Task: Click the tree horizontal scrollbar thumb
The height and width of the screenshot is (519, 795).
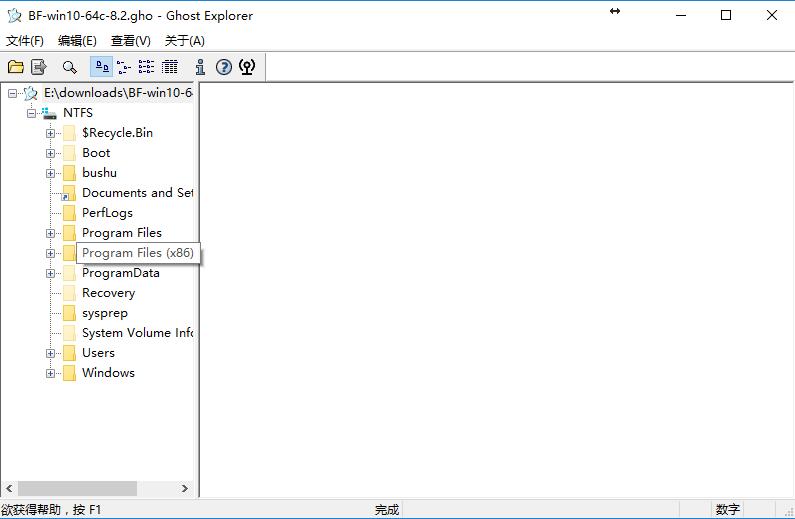Action: [78, 489]
